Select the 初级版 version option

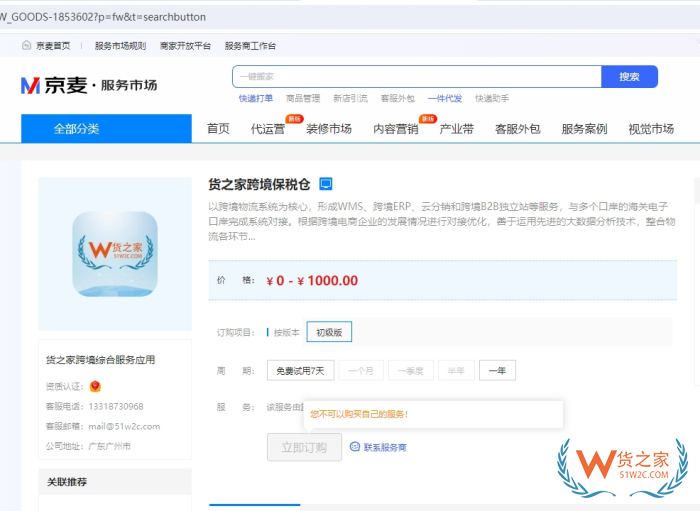tap(329, 332)
